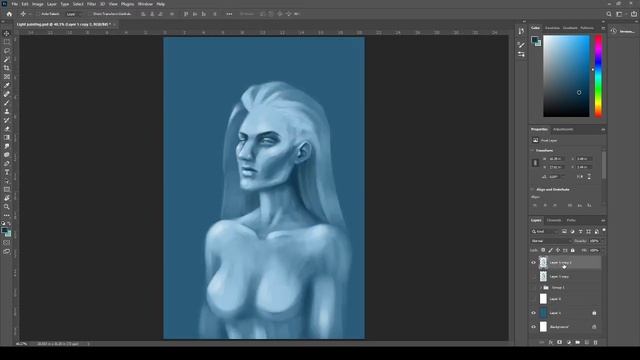
Task: Select the Horizontal Type tool
Action: (7, 172)
